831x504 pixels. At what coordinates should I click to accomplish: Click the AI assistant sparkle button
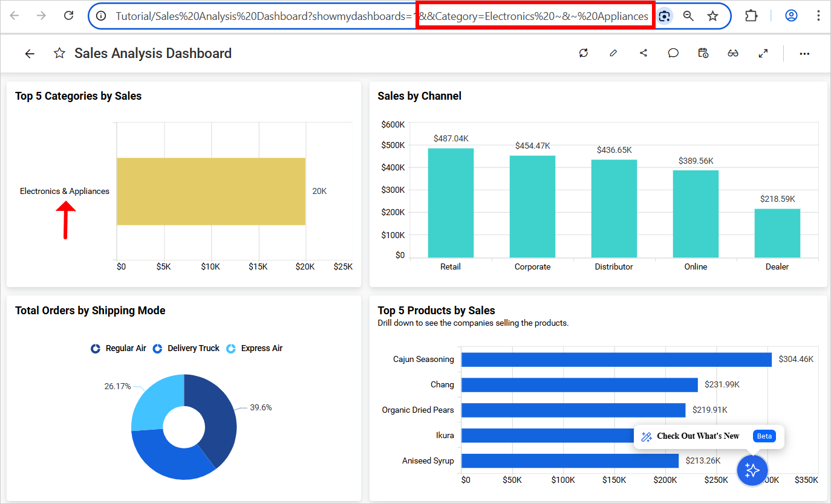[x=752, y=470]
